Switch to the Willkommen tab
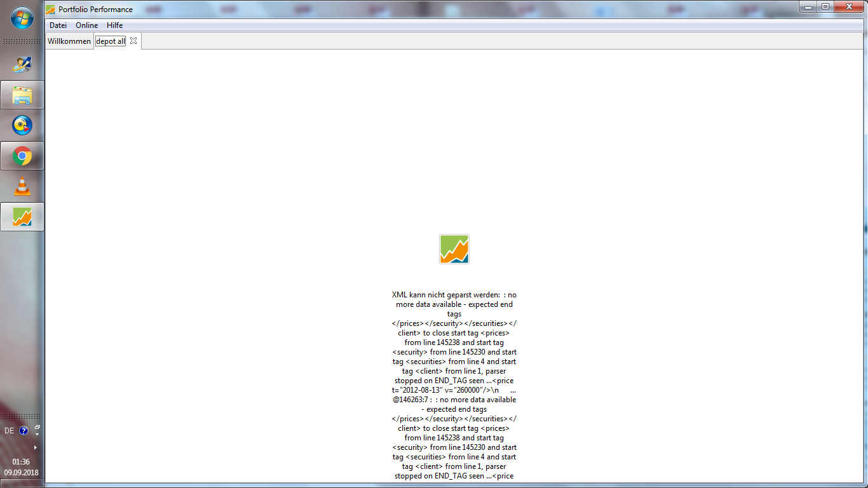868x488 pixels. tap(69, 41)
